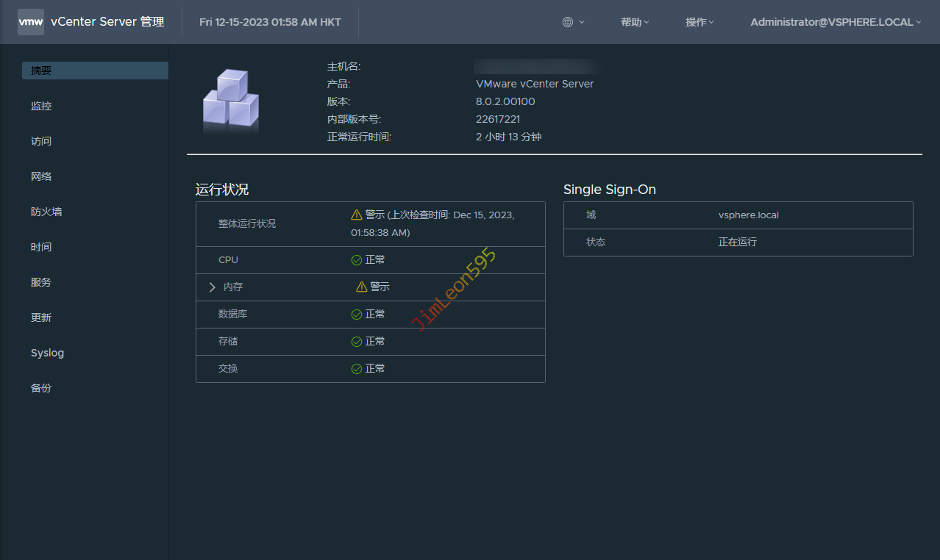940x560 pixels.
Task: Select 监控 in the left sidebar
Action: (41, 106)
